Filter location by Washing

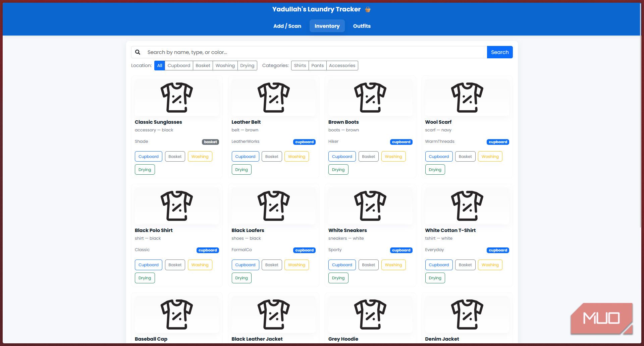tap(225, 65)
